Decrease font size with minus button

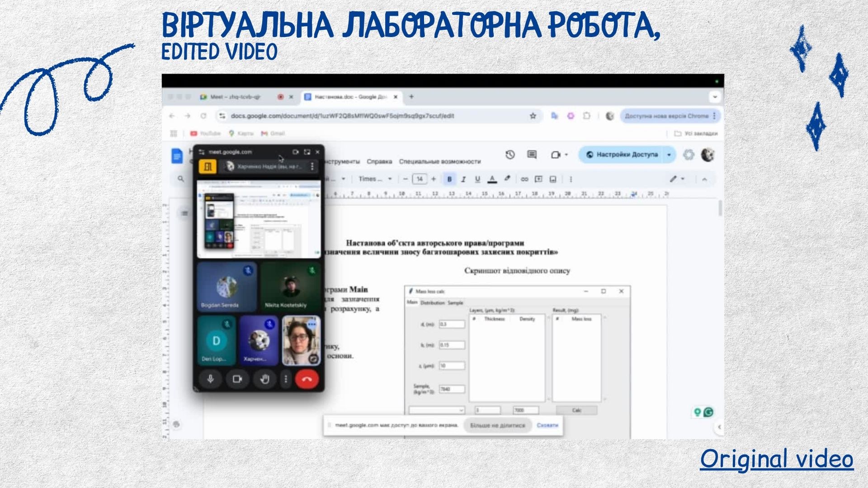pos(406,179)
